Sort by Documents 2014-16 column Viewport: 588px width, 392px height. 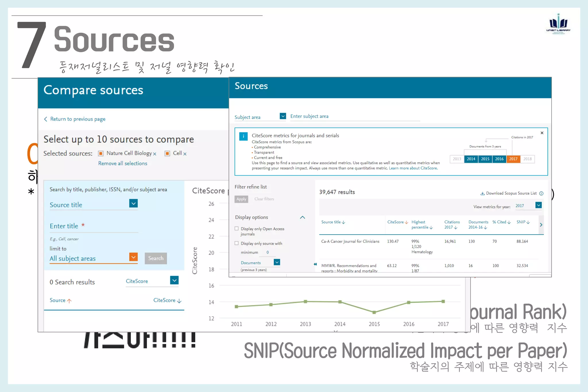point(478,225)
